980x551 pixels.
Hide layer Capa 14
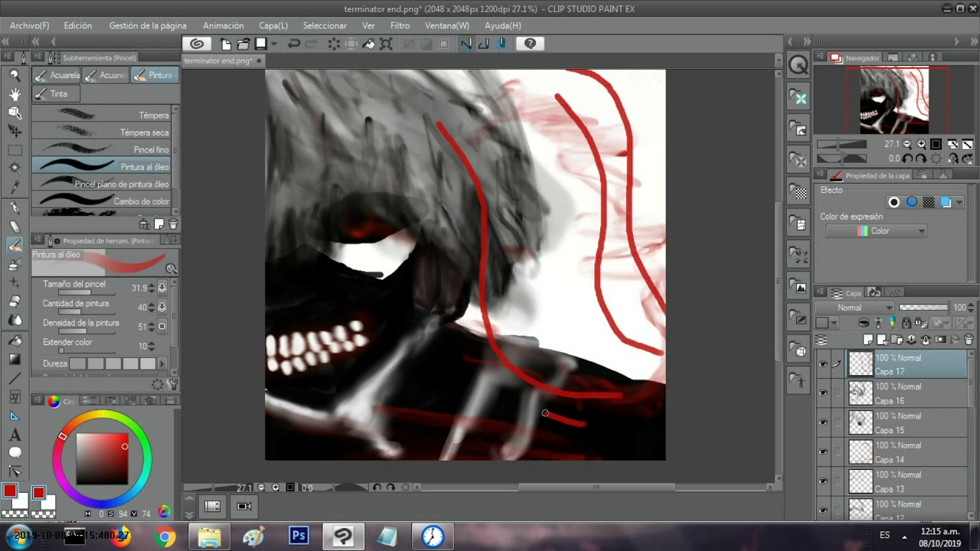pyautogui.click(x=823, y=452)
